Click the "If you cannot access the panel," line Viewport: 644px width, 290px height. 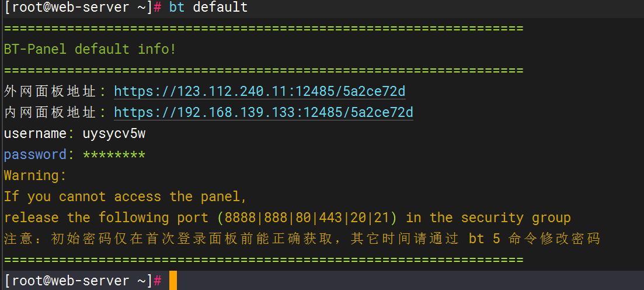pyautogui.click(x=126, y=196)
